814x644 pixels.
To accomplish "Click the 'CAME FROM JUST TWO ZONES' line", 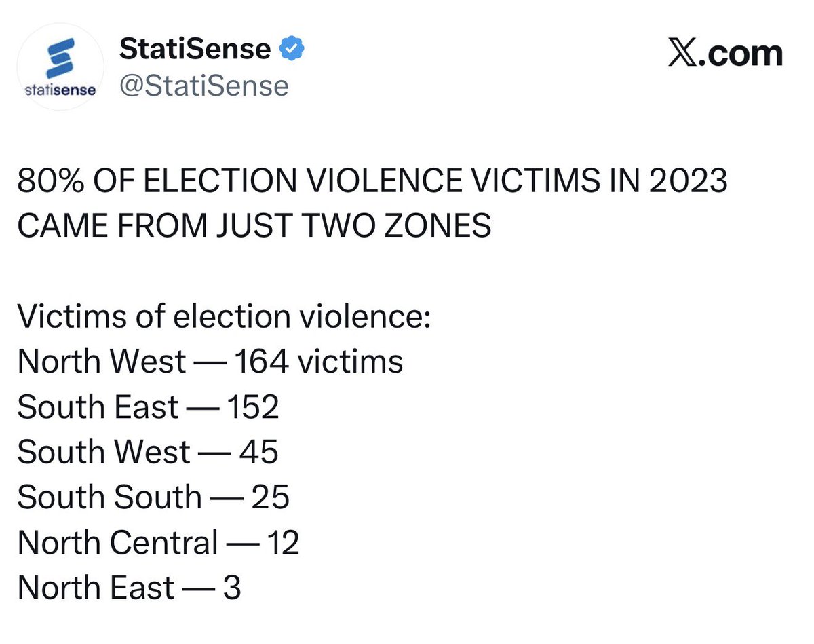I will (x=254, y=226).
